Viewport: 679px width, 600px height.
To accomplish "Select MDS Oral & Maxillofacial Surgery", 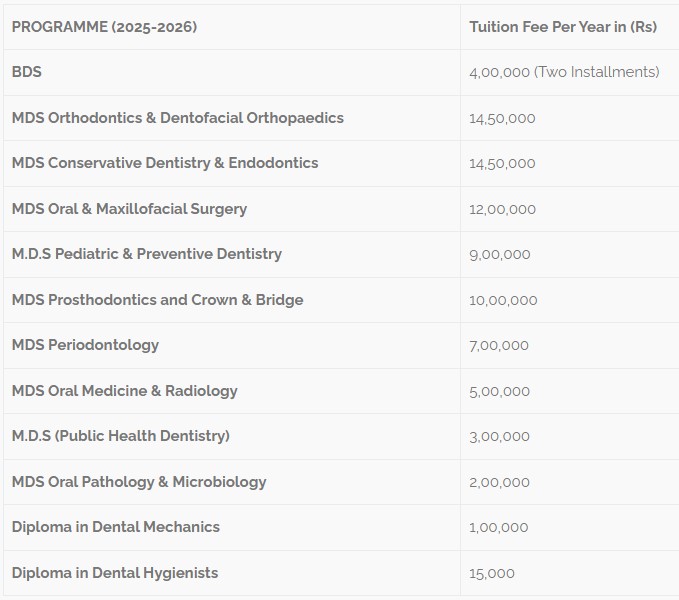I will pos(129,209).
